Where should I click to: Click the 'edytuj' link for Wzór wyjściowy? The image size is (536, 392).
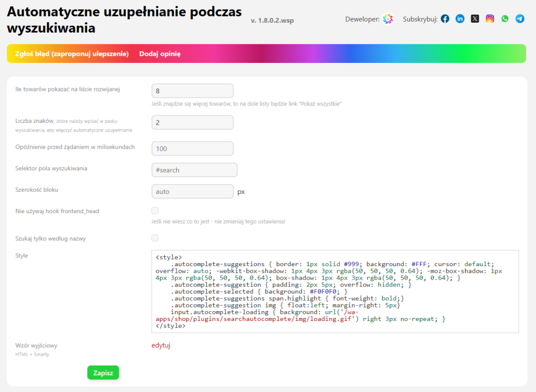[x=161, y=345]
